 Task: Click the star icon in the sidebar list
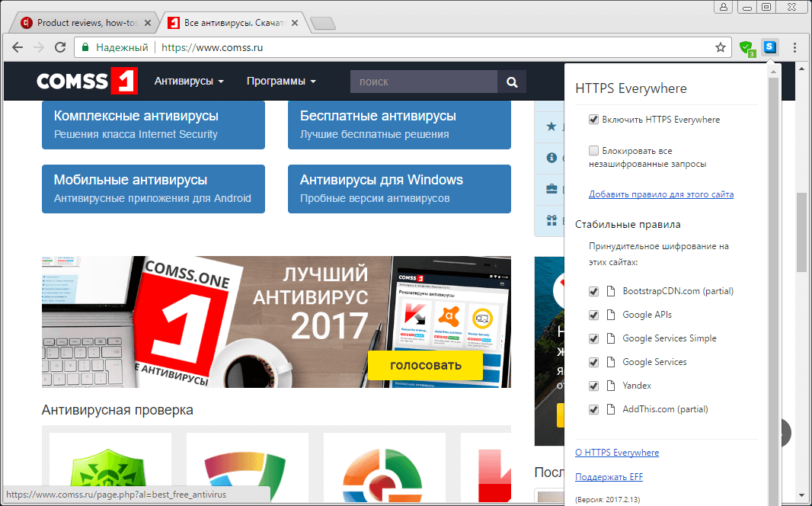coord(551,126)
